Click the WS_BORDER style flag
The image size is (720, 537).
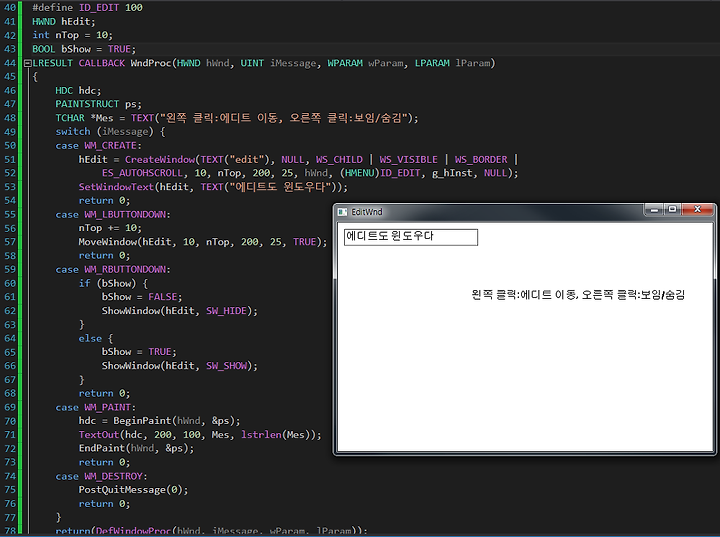(481, 159)
